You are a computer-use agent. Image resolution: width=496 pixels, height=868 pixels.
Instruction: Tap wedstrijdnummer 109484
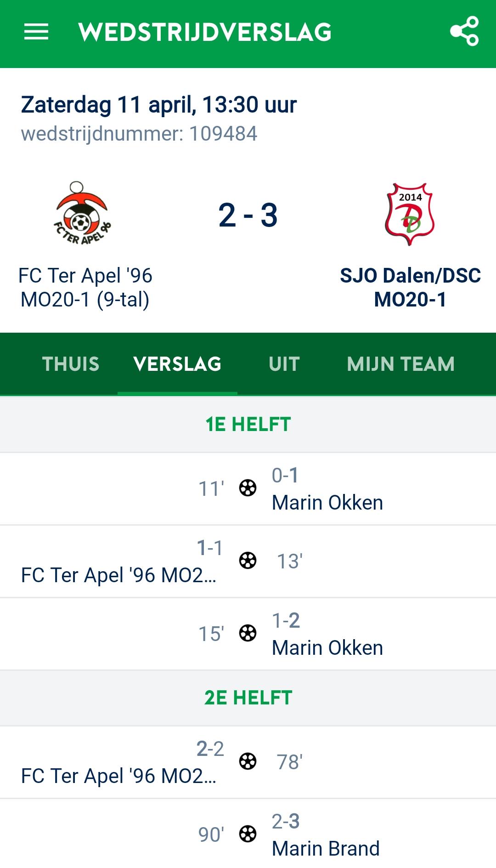[x=139, y=135]
